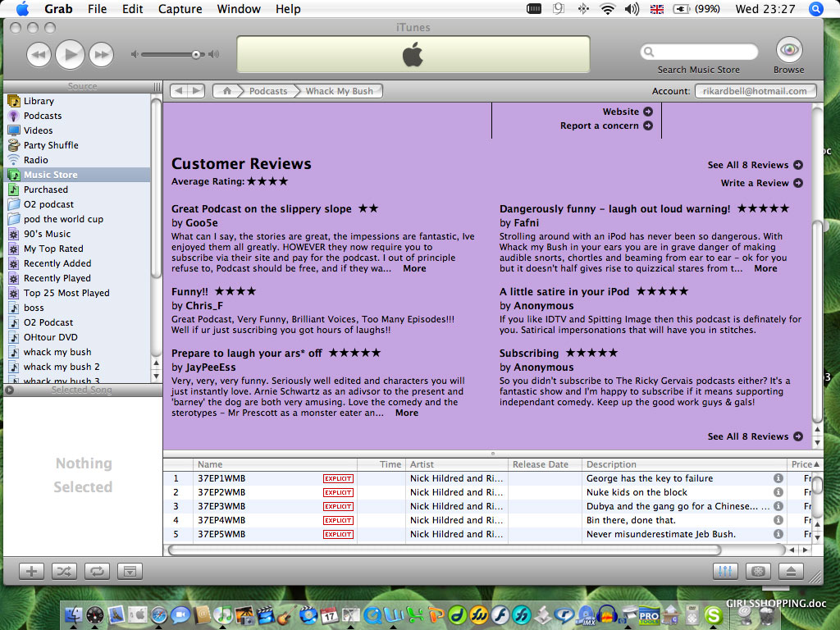
Task: Click the add playlist plus button
Action: (x=32, y=572)
